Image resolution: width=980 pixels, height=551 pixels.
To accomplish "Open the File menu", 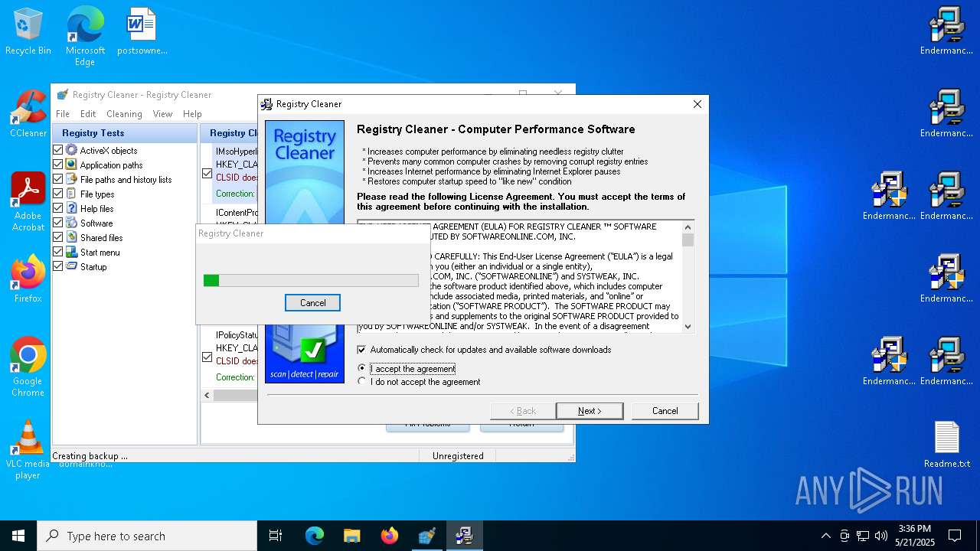I will (x=63, y=114).
